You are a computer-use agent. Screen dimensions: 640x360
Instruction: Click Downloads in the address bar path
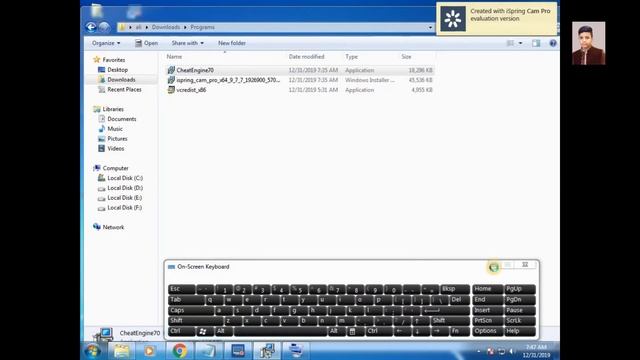coord(166,27)
